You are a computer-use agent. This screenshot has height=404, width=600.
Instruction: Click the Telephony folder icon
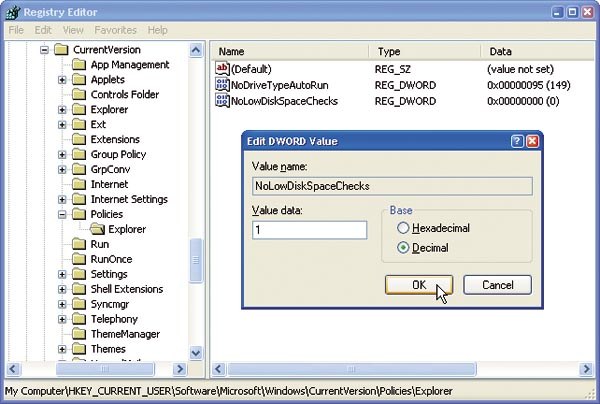pyautogui.click(x=79, y=319)
